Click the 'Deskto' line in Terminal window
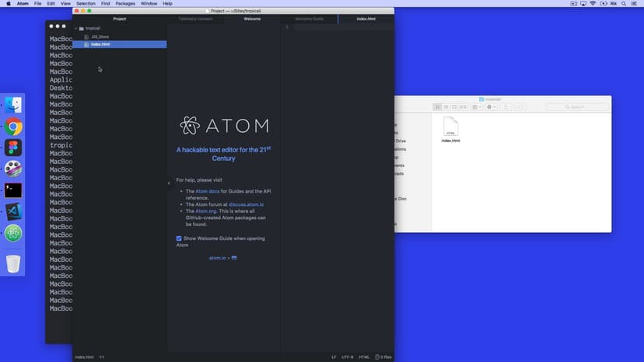 [61, 88]
